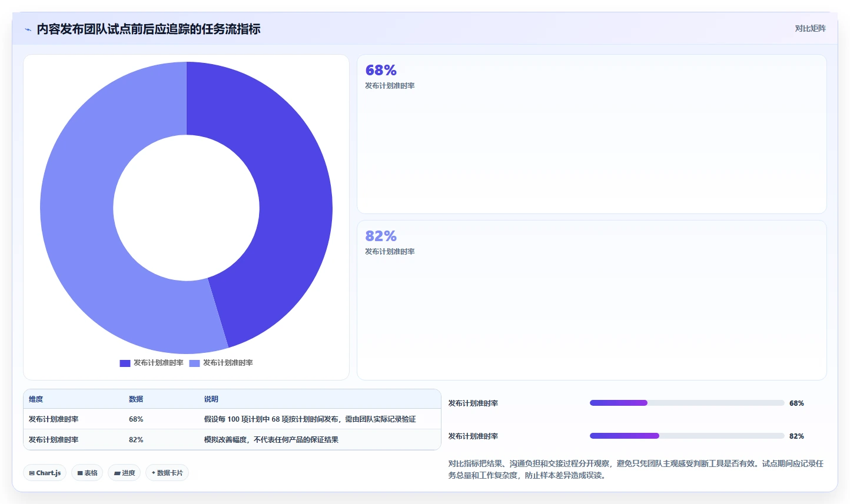Click the 68% progress bar
850x504 pixels.
tap(687, 403)
